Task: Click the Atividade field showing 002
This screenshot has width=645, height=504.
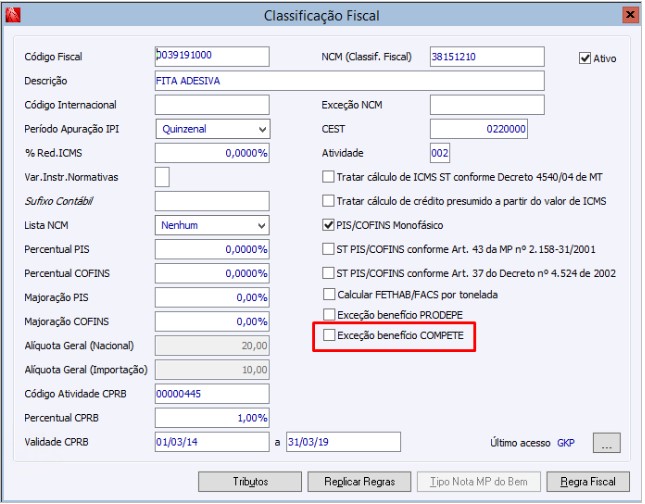Action: pos(440,153)
